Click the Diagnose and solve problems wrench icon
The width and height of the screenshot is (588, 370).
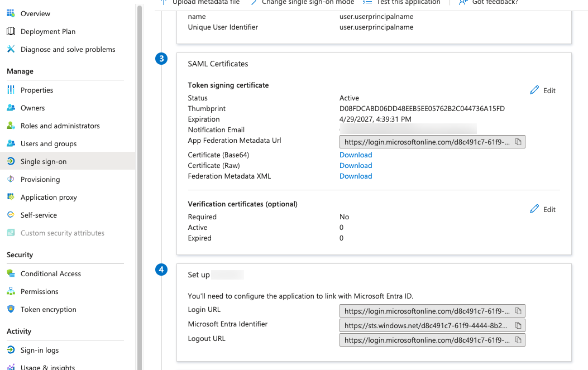tap(11, 49)
